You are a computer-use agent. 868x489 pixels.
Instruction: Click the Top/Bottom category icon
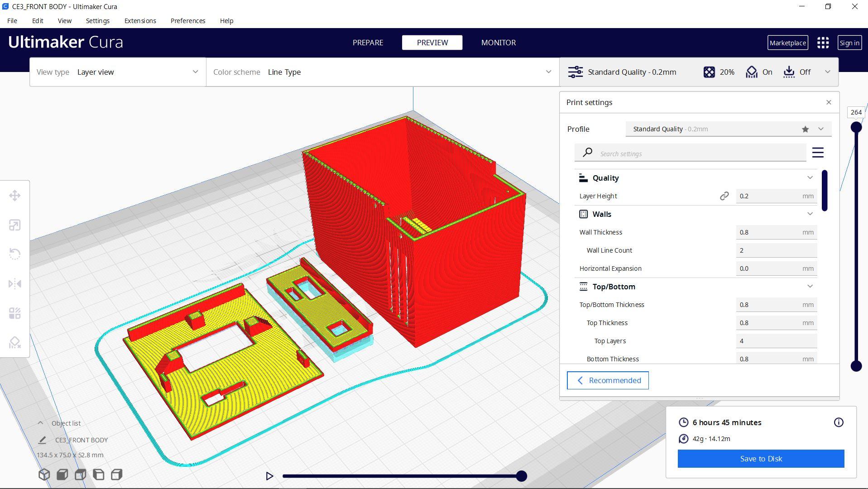583,287
